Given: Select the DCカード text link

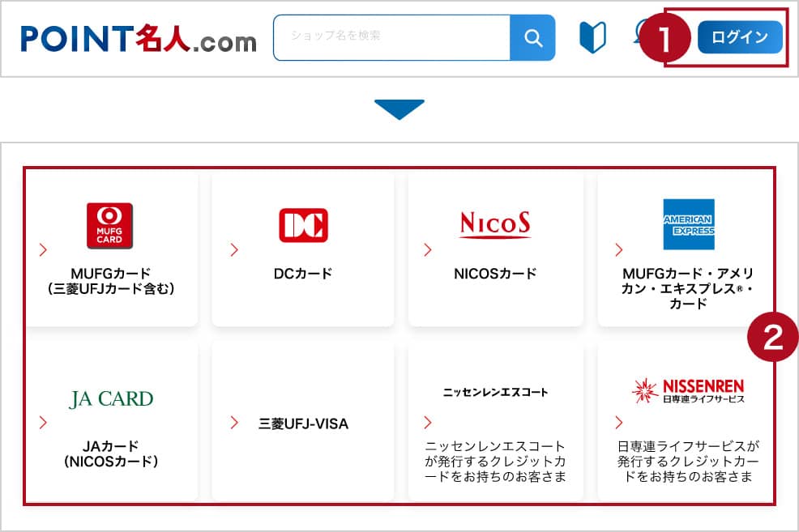Looking at the screenshot, I should [x=303, y=274].
